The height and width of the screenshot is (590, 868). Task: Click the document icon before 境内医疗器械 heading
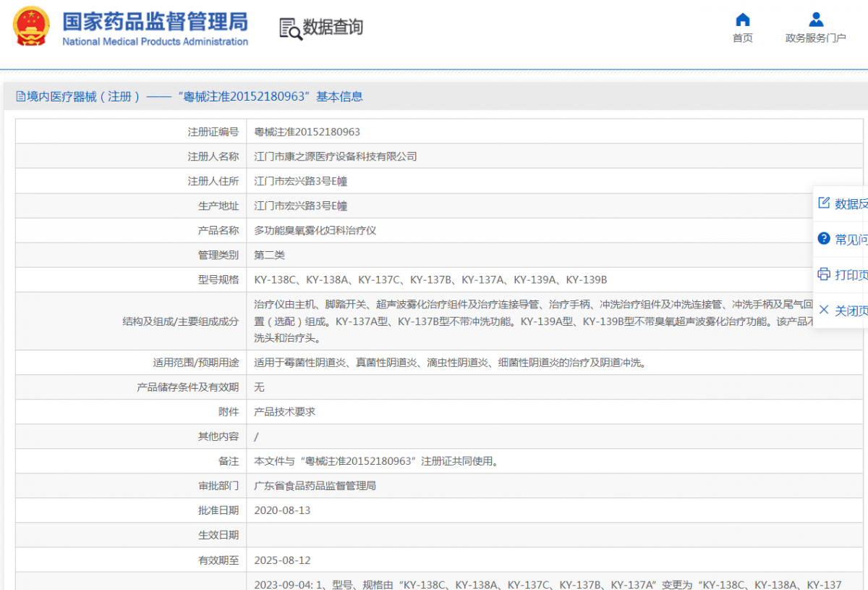20,97
